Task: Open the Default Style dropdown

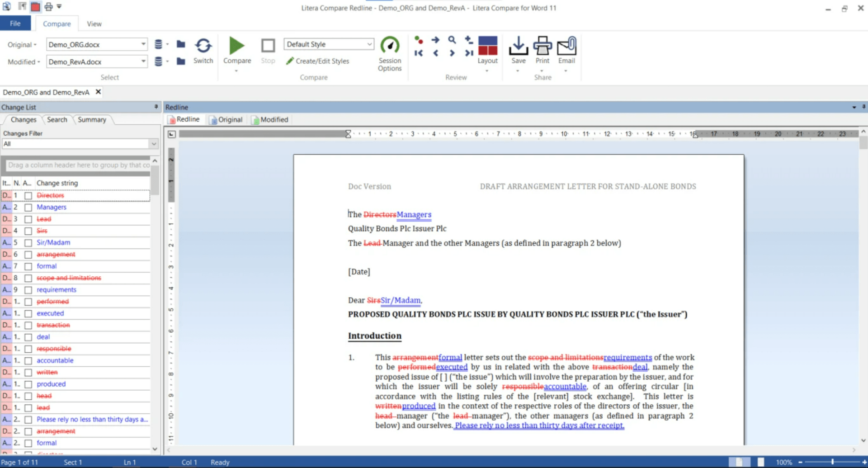Action: click(x=369, y=44)
